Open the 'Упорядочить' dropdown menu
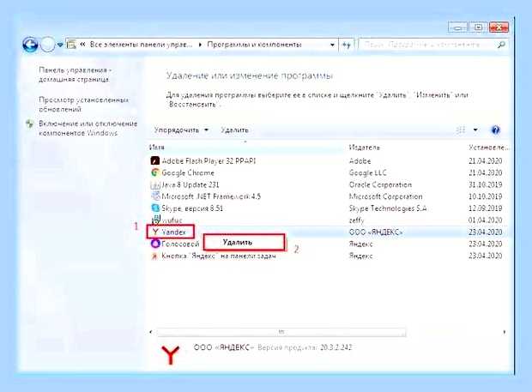The width and height of the screenshot is (532, 392). click(x=181, y=130)
